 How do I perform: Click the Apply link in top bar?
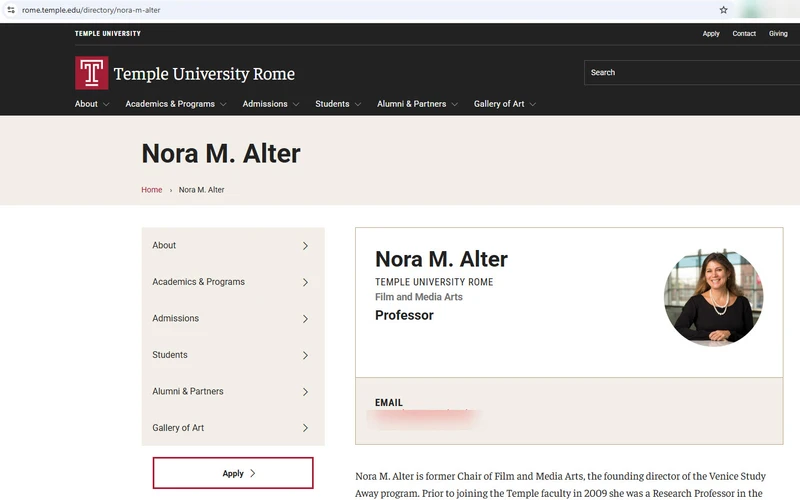click(711, 34)
